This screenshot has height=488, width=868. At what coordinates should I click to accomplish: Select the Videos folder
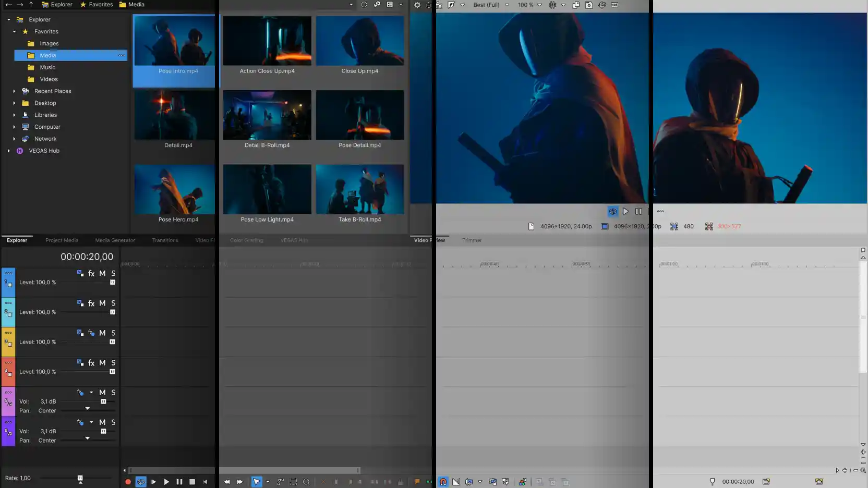click(x=49, y=79)
